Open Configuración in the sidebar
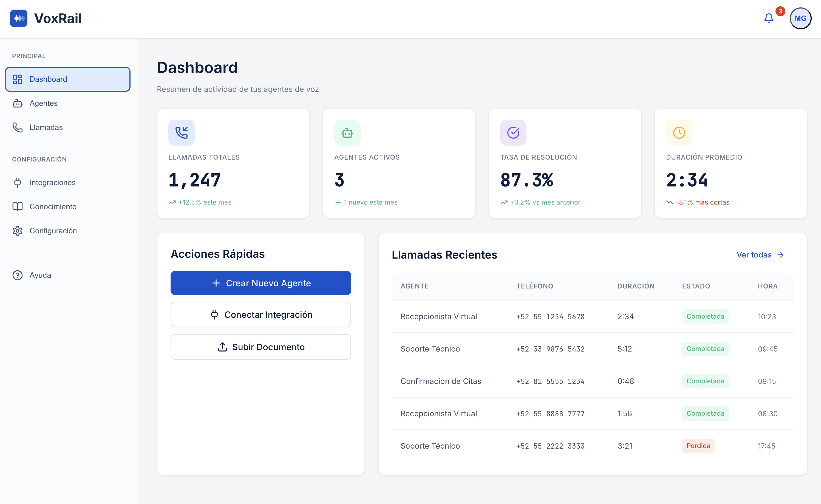The image size is (821, 504). (x=53, y=231)
